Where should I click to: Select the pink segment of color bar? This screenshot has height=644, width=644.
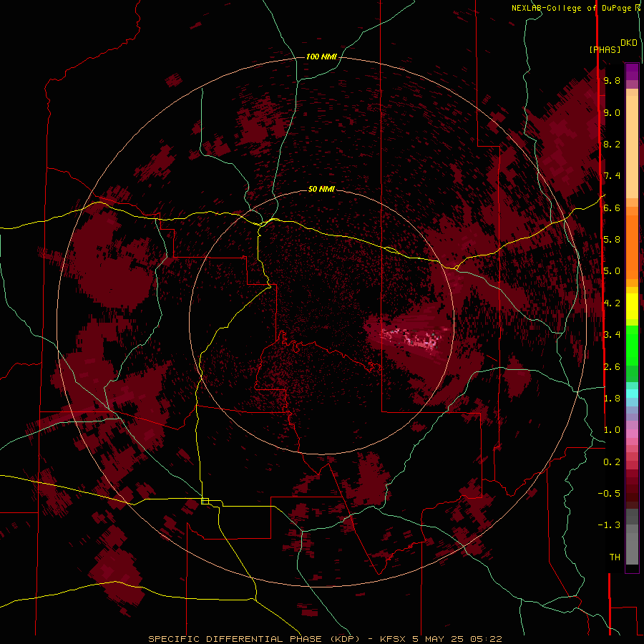(632, 434)
